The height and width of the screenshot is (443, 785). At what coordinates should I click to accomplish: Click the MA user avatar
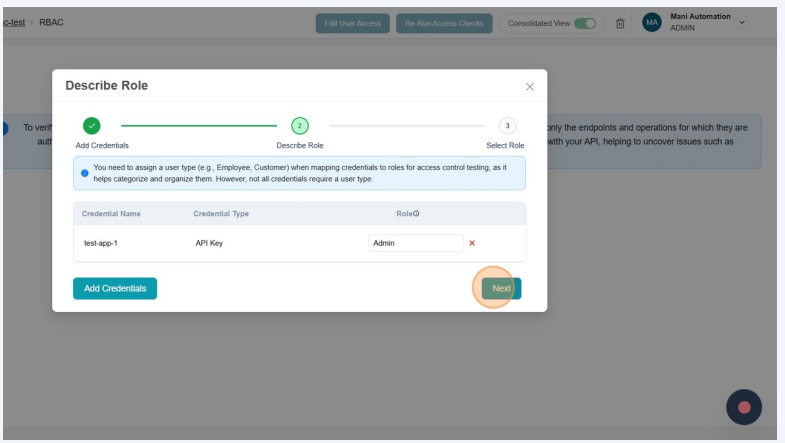(652, 23)
